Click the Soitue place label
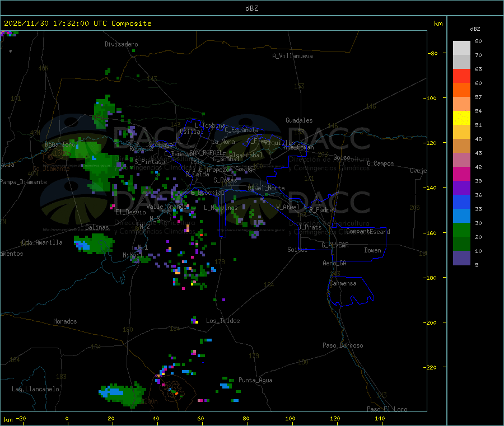The width and height of the screenshot is (504, 426). (297, 250)
